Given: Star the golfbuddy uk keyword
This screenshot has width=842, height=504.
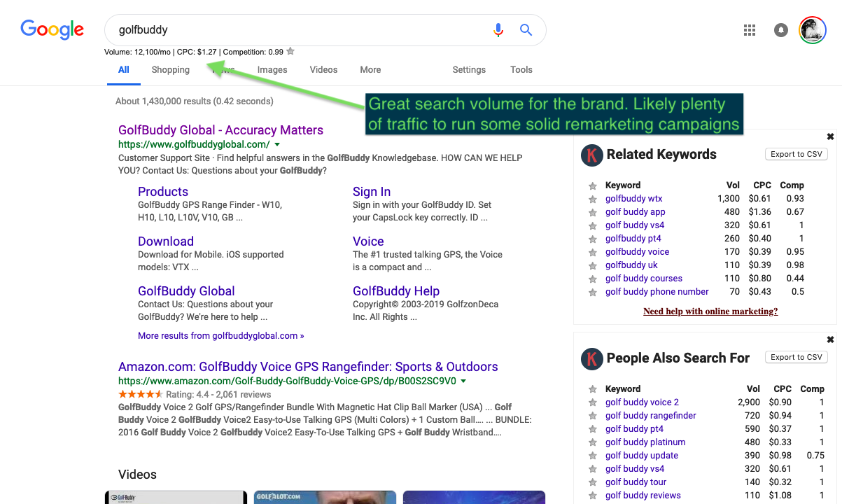Looking at the screenshot, I should 593,265.
